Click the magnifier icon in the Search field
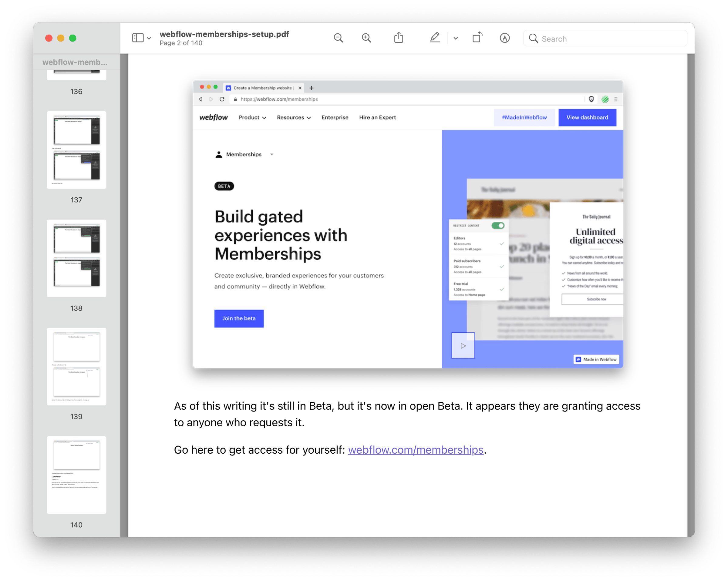 (x=533, y=38)
